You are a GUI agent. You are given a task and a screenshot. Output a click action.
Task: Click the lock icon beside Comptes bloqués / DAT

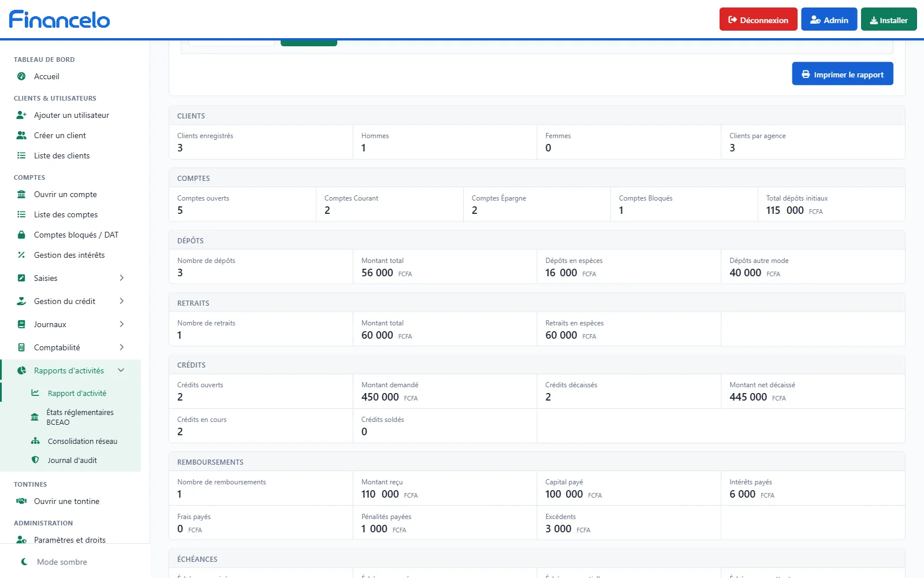pyautogui.click(x=21, y=235)
